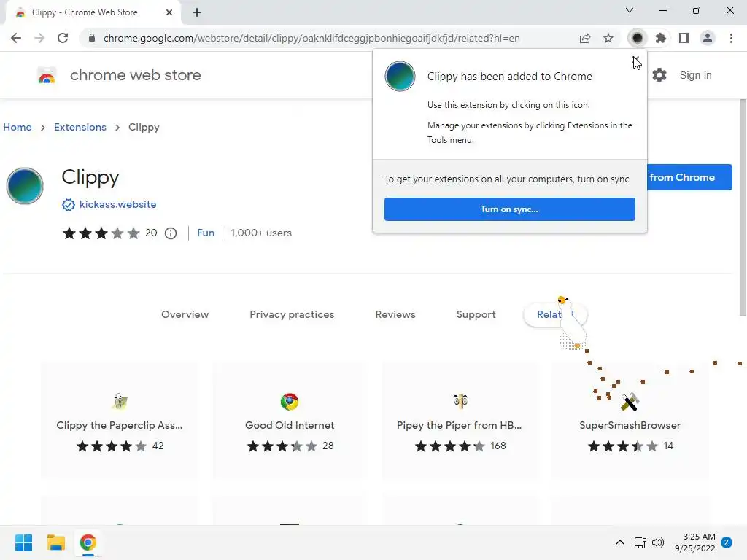Viewport: 747px width, 560px height.
Task: Open the Windows Start menu
Action: [24, 542]
